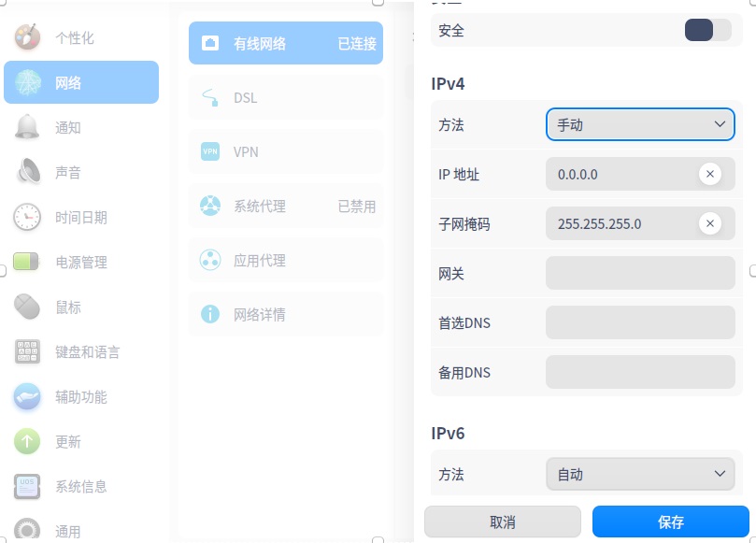756x543 pixels.
Task: Open the 系统代理 entry marked 已禁用
Action: tap(286, 207)
